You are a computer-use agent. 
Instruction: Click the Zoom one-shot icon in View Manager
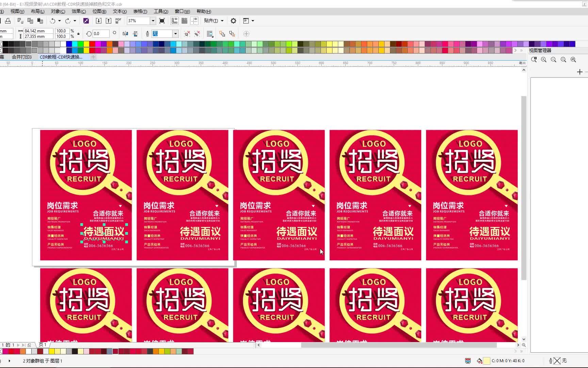[534, 60]
